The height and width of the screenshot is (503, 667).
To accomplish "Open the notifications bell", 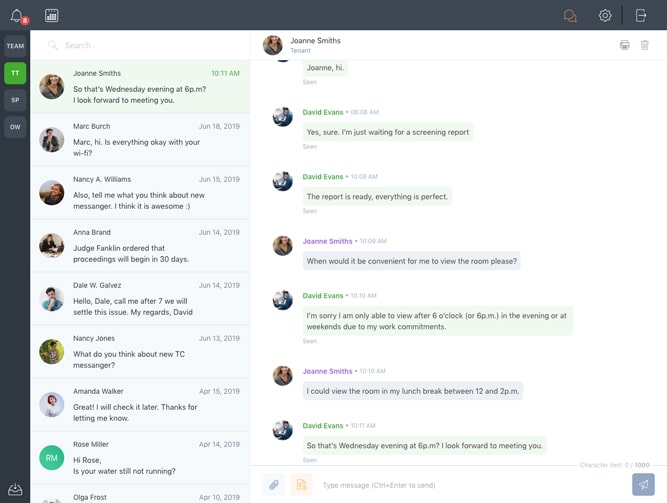I will [x=17, y=16].
